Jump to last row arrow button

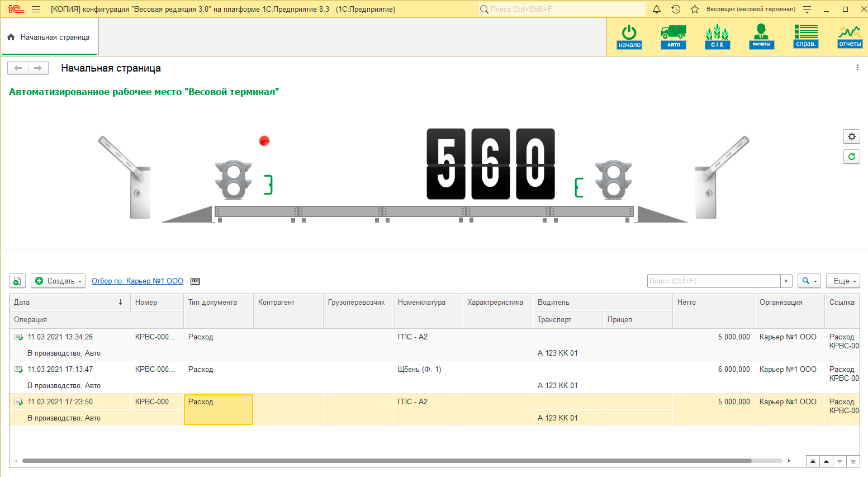tap(853, 461)
